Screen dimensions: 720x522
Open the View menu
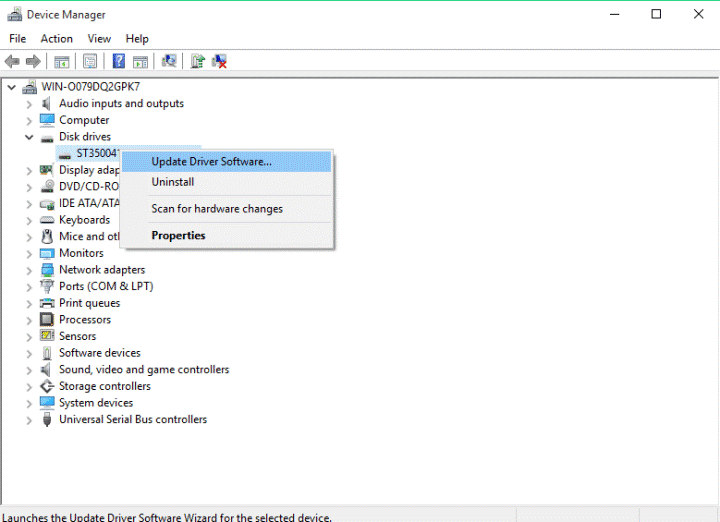(x=99, y=39)
